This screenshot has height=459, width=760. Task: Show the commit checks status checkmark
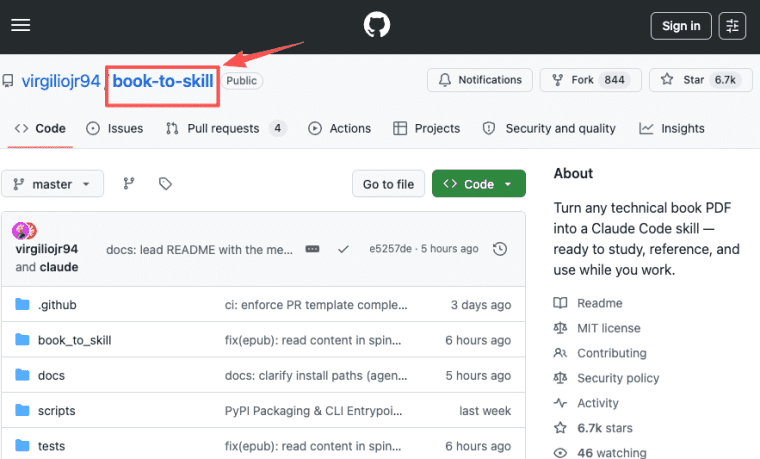pyautogui.click(x=343, y=249)
